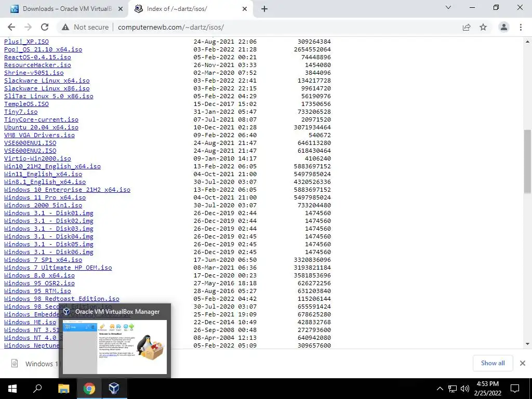The width and height of the screenshot is (532, 399).
Task: Show hidden system tray icons
Action: click(440, 389)
